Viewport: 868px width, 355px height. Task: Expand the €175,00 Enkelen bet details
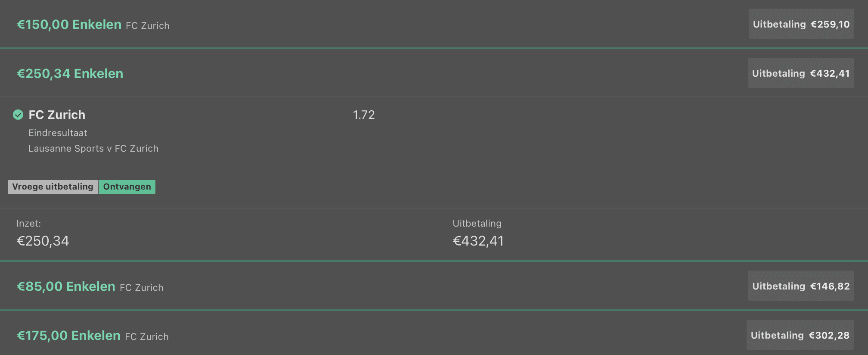[x=258, y=335]
